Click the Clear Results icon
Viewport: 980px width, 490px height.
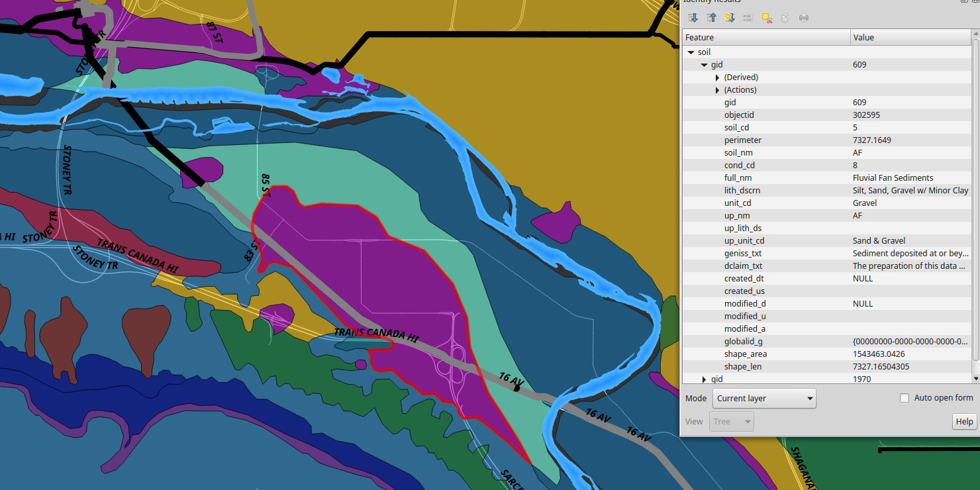(x=767, y=18)
